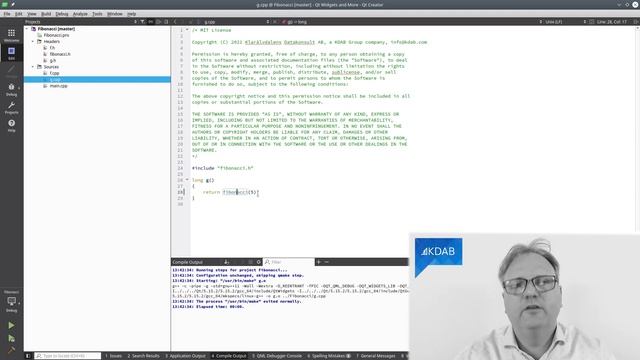The height and width of the screenshot is (360, 640).
Task: Click the Line 28, Col 17 indicator
Action: point(612,22)
